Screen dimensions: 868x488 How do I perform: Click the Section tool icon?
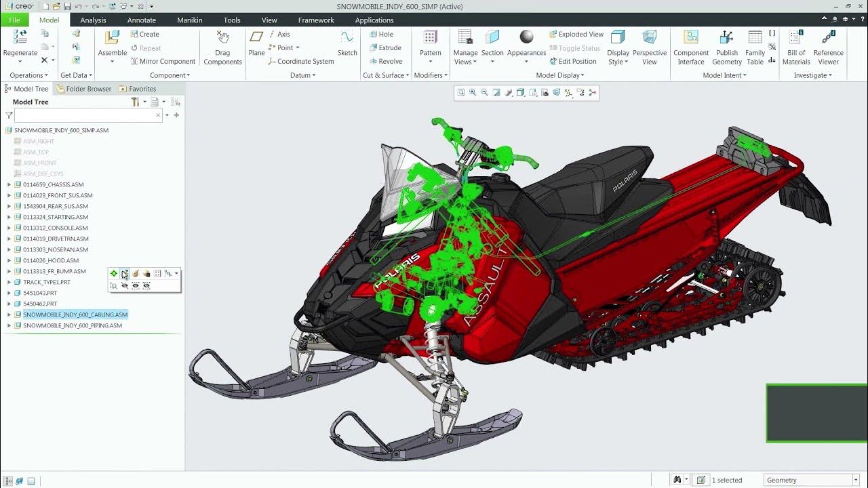[492, 37]
